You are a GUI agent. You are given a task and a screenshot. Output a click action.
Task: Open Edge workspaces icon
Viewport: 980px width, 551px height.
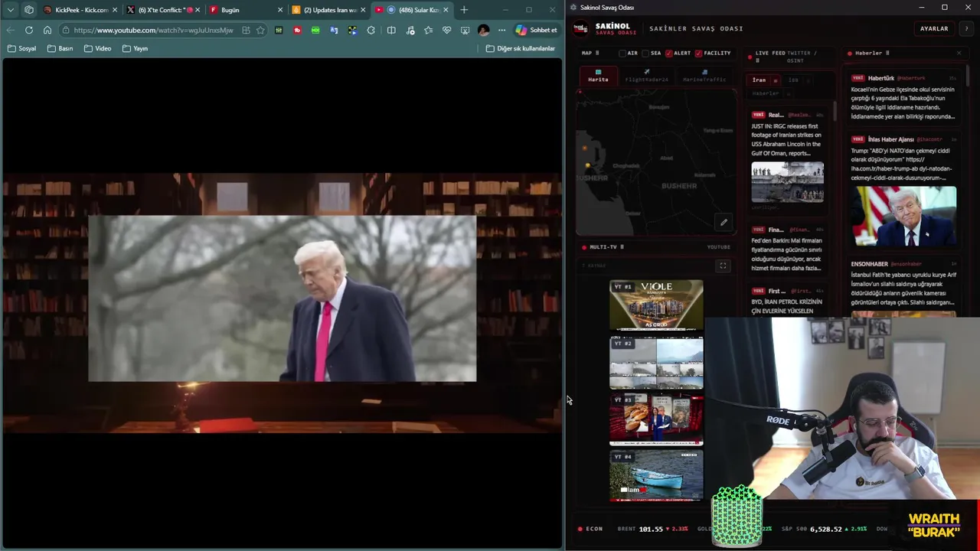29,10
